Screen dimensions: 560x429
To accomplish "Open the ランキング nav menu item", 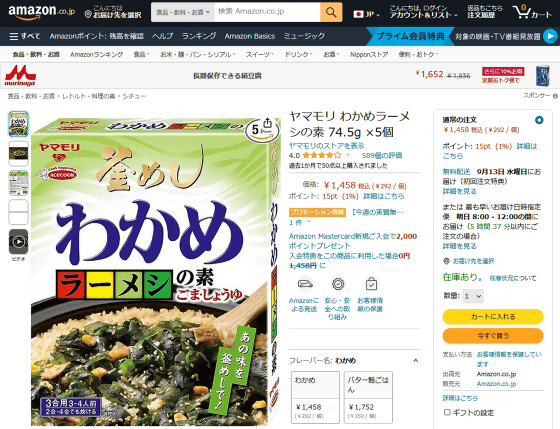I will [199, 36].
